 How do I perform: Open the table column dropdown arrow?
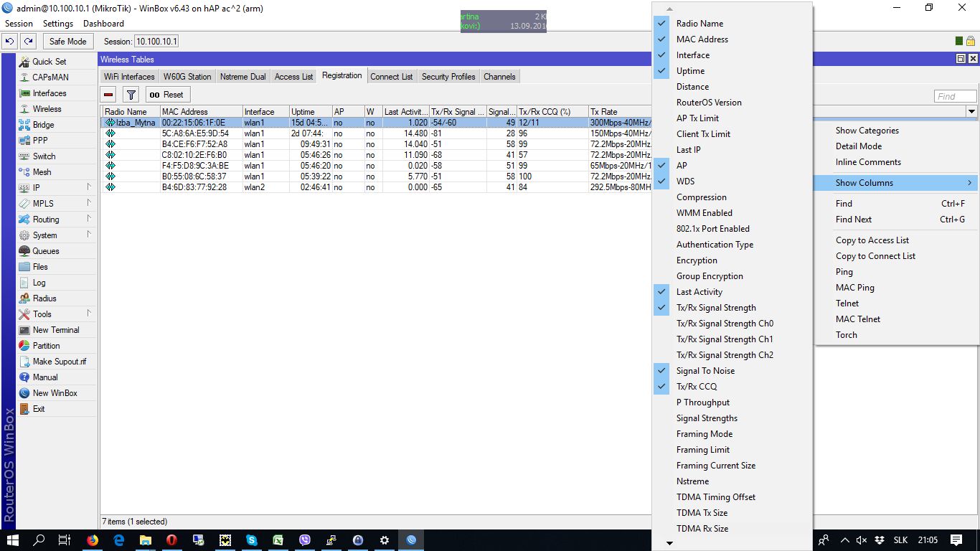point(971,111)
